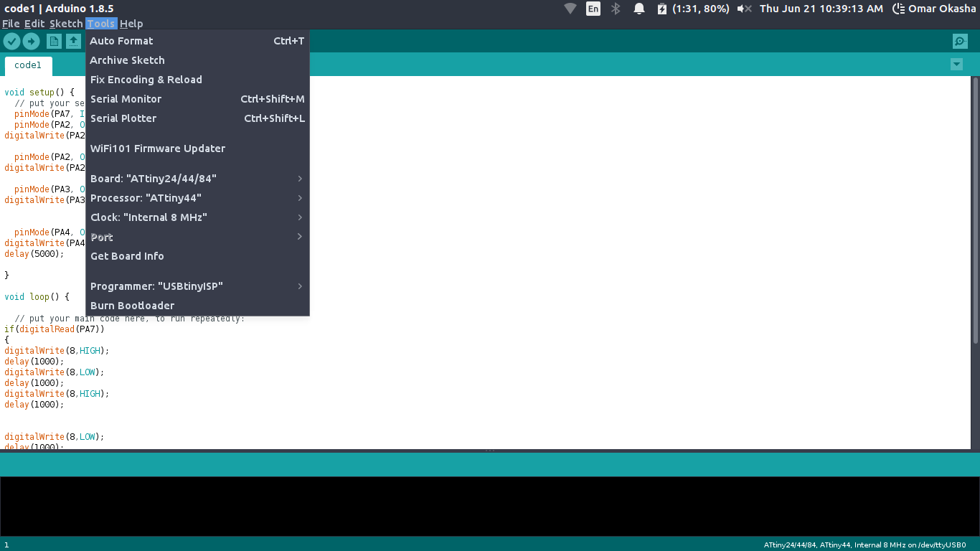Close the Tools menu from menu bar

coord(101,24)
